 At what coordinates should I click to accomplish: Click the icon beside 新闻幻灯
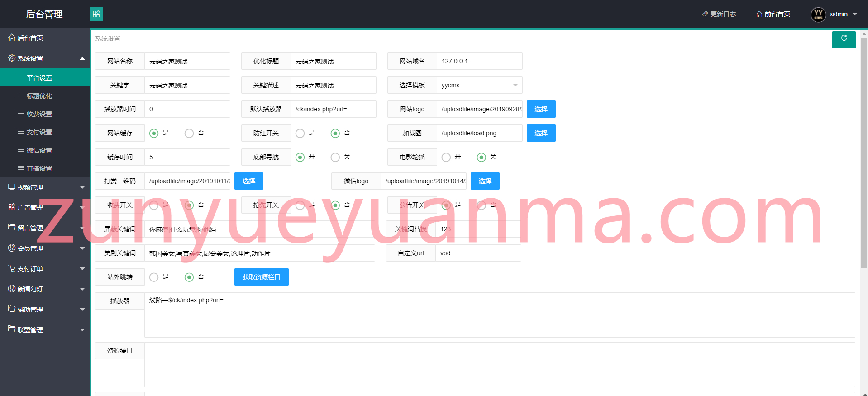[x=12, y=289]
